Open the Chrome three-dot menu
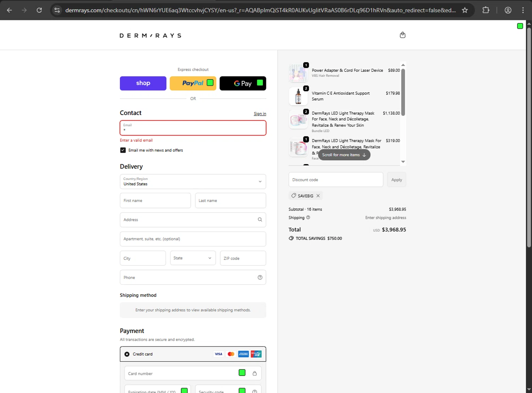The width and height of the screenshot is (532, 393). (523, 10)
